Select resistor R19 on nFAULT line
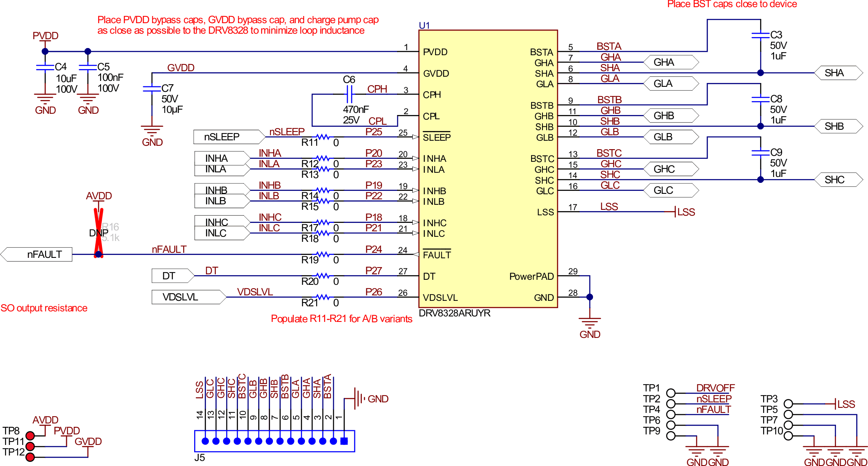The width and height of the screenshot is (868, 466). coord(323,254)
